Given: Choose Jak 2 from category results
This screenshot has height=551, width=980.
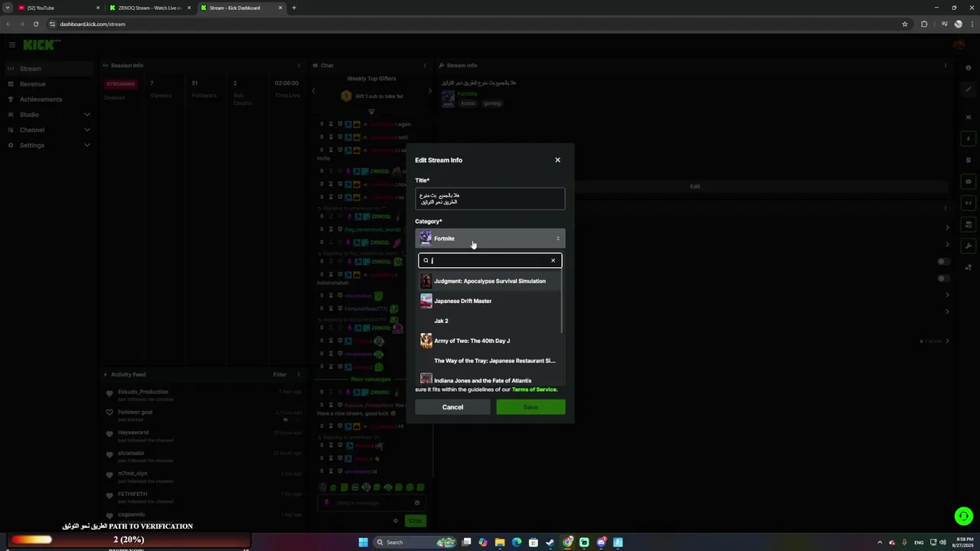Looking at the screenshot, I should click(490, 321).
